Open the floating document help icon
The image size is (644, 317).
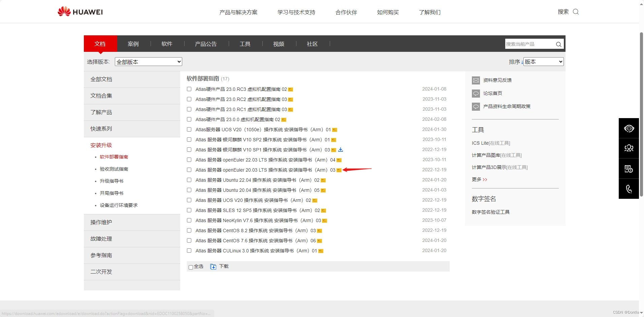[629, 169]
